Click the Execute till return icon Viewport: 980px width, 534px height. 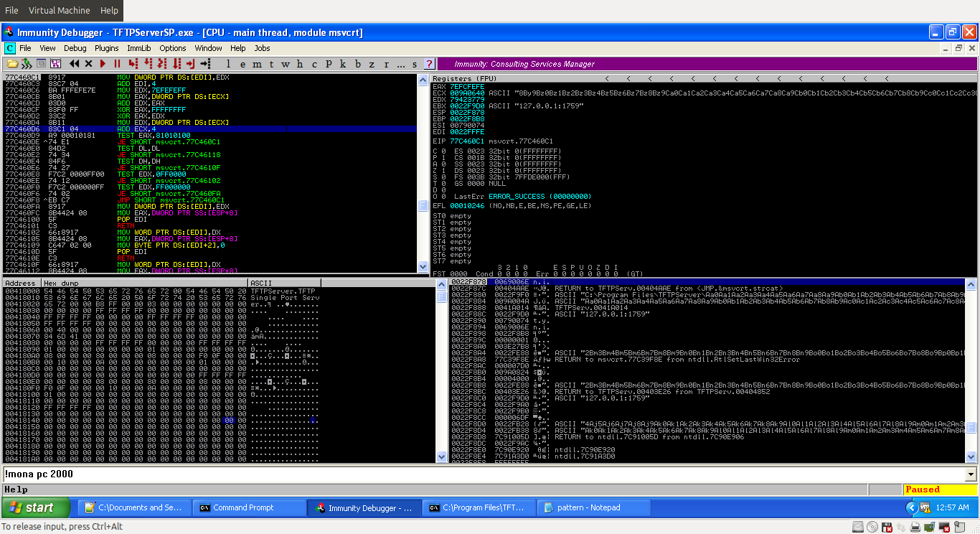pos(190,64)
